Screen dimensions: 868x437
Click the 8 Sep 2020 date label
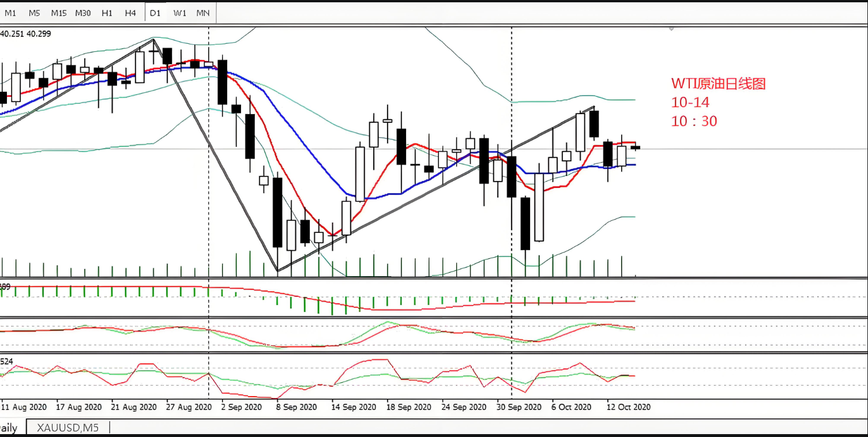pos(298,407)
